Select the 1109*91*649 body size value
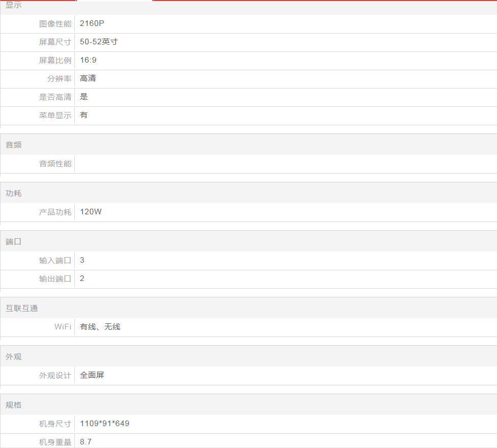497x448 pixels. (104, 424)
